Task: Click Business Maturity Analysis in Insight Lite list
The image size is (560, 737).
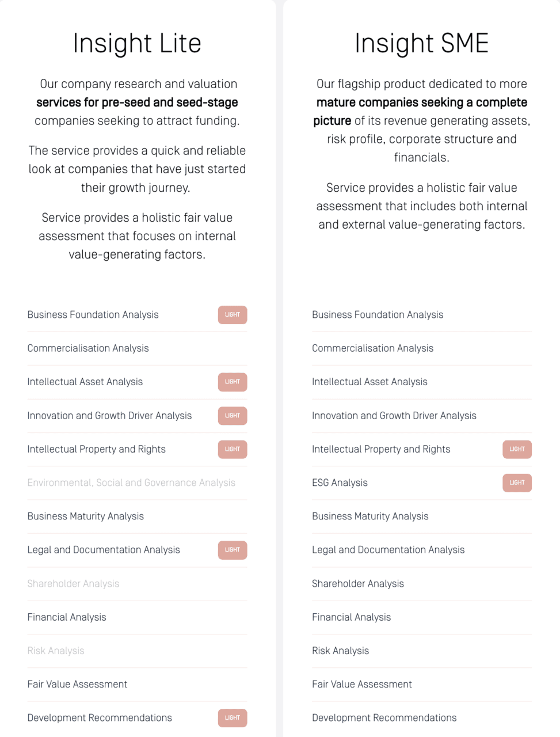Action: [86, 516]
